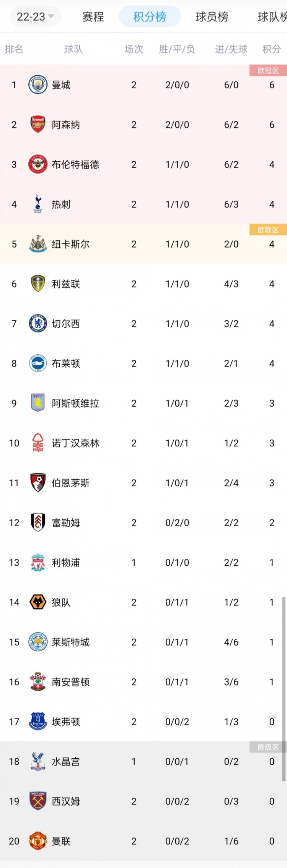Image resolution: width=287 pixels, height=868 pixels.
Task: Tap the Chelsea lion badge
Action: (x=38, y=324)
